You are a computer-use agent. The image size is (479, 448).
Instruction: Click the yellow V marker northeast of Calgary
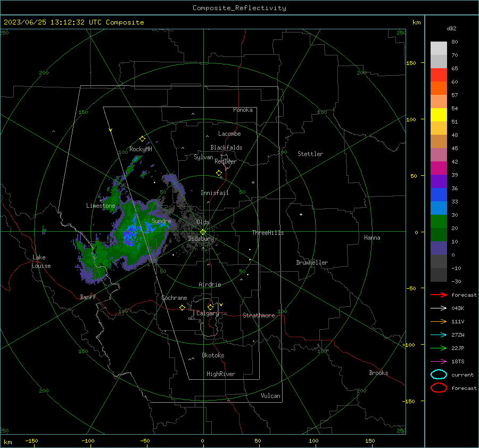point(221,305)
